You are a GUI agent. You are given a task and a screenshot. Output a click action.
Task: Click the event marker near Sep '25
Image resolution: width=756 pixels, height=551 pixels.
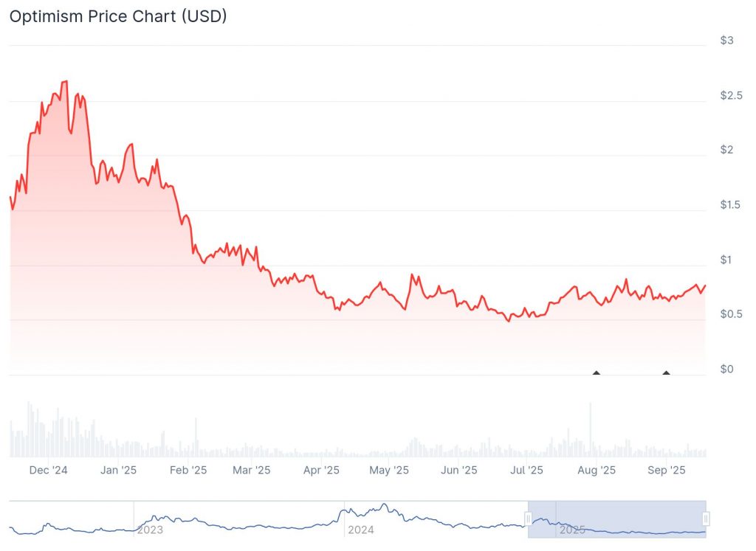(667, 372)
